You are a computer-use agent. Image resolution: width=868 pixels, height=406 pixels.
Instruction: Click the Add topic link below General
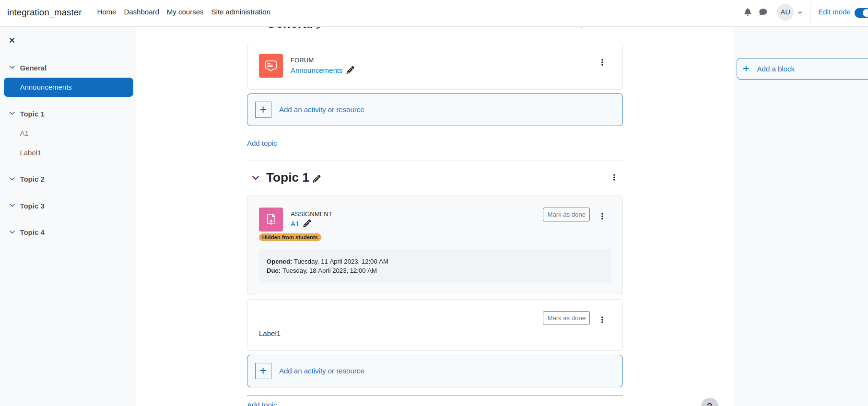coord(262,143)
